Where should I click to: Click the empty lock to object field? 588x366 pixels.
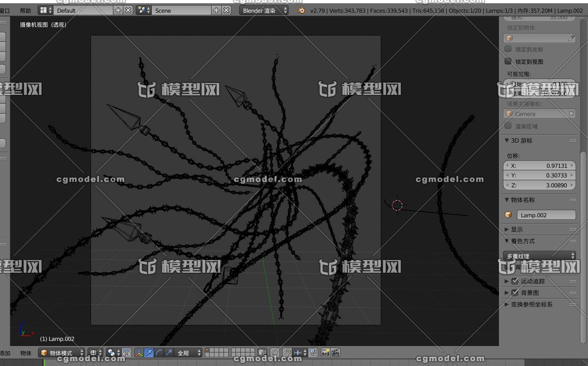[x=539, y=38]
